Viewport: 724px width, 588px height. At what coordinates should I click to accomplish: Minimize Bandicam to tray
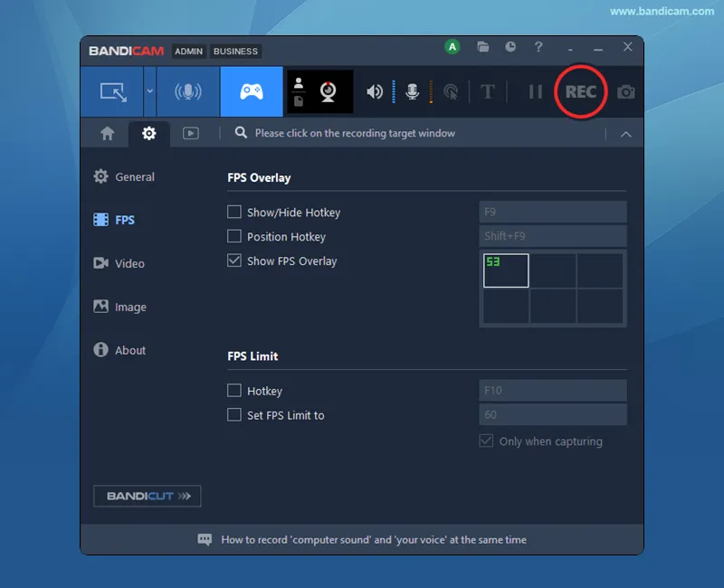click(598, 49)
